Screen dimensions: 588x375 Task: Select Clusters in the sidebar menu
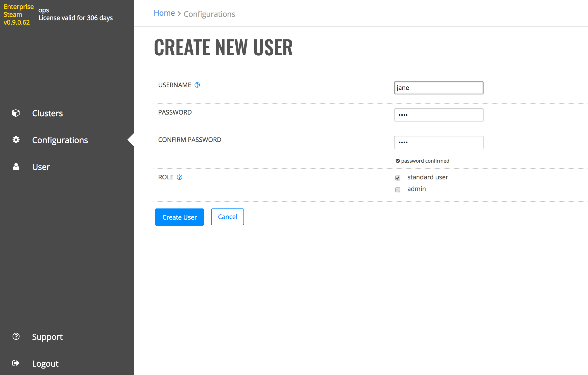pos(47,113)
